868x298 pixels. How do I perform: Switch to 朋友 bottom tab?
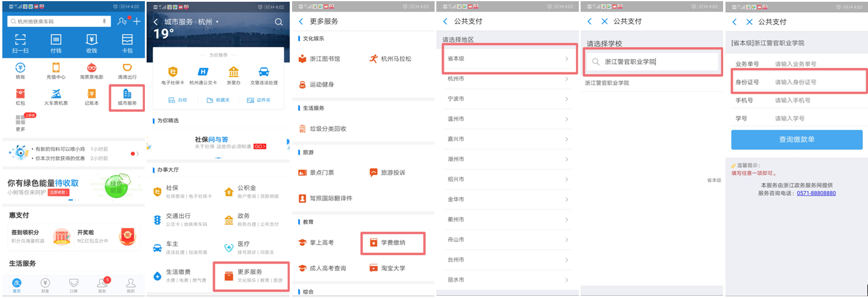tap(102, 285)
